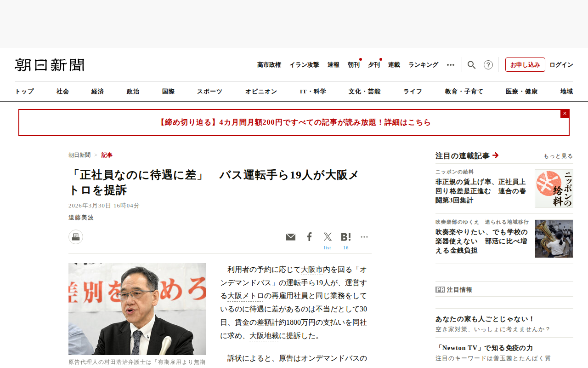Open あなたの家も人ごとじゃない PR link
Image resolution: width=588 pixels, height=368 pixels.
pos(485,319)
